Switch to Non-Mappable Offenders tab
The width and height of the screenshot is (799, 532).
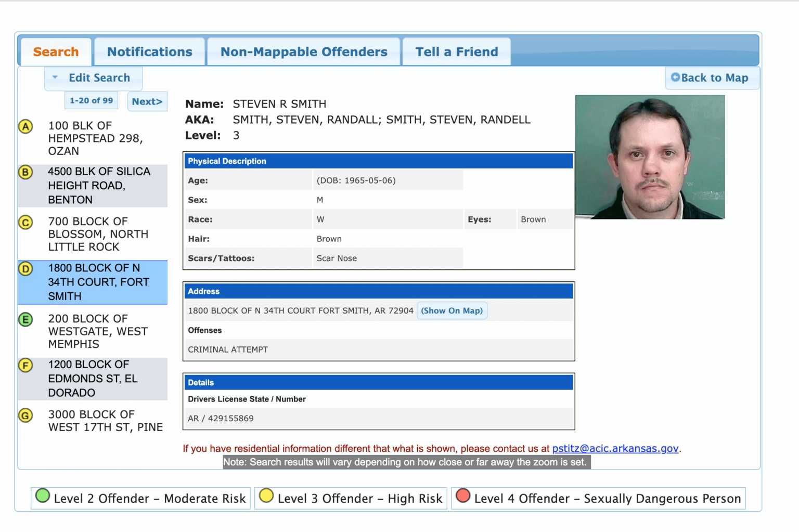click(304, 52)
